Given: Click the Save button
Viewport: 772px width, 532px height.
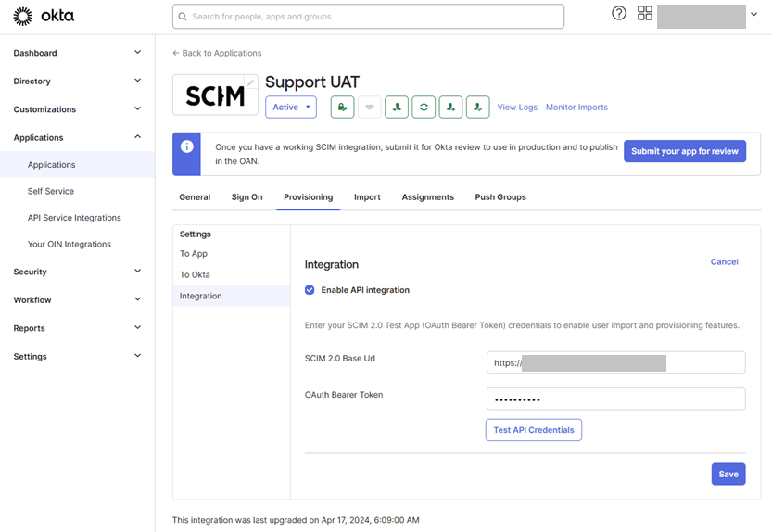Looking at the screenshot, I should tap(728, 474).
